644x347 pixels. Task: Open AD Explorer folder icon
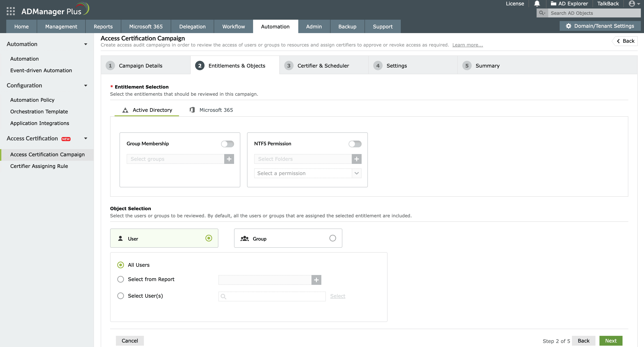click(553, 4)
